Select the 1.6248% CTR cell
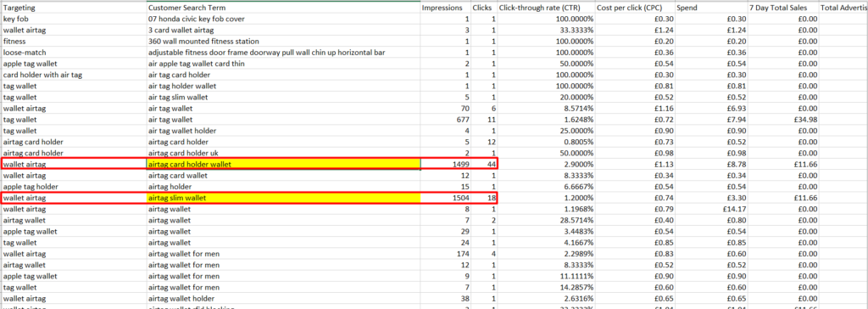868x309 pixels. tap(546, 120)
